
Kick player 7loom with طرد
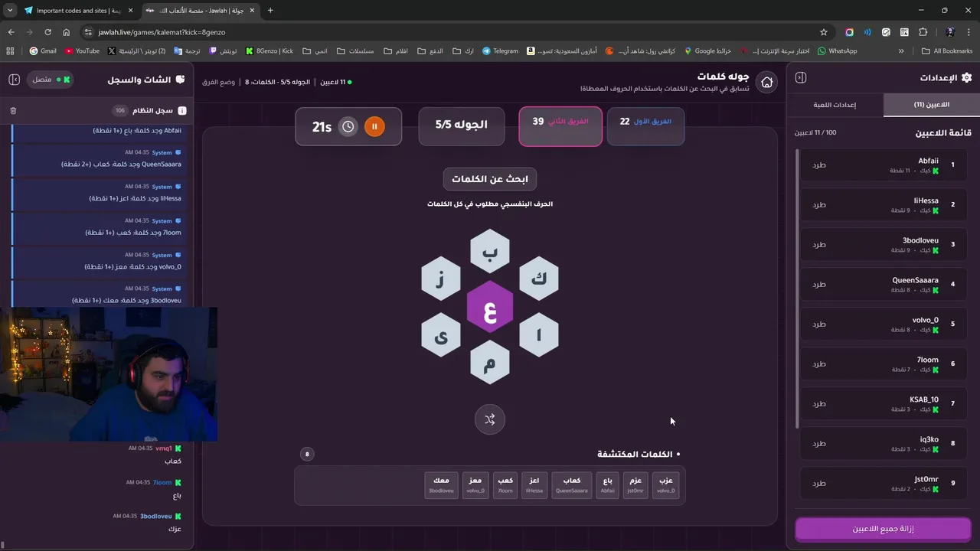click(x=819, y=364)
